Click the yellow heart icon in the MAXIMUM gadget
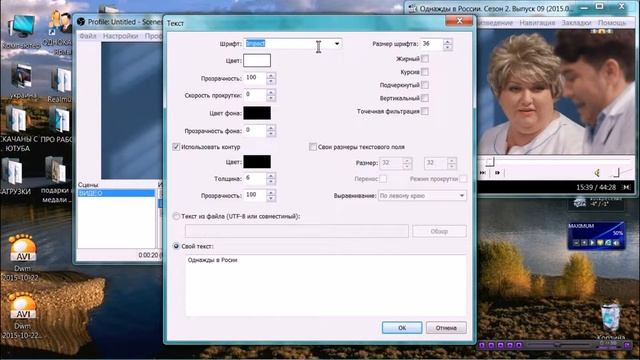The width and height of the screenshot is (640, 360). click(600, 243)
